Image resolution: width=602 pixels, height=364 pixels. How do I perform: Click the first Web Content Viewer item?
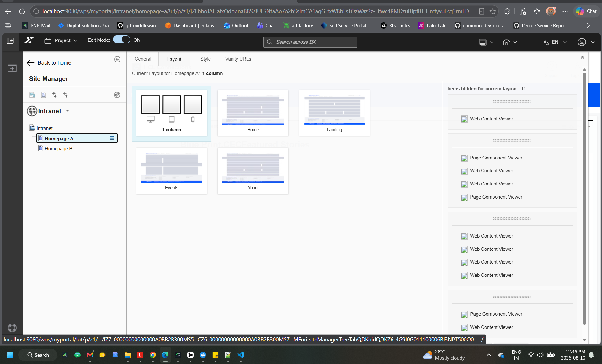click(x=487, y=119)
